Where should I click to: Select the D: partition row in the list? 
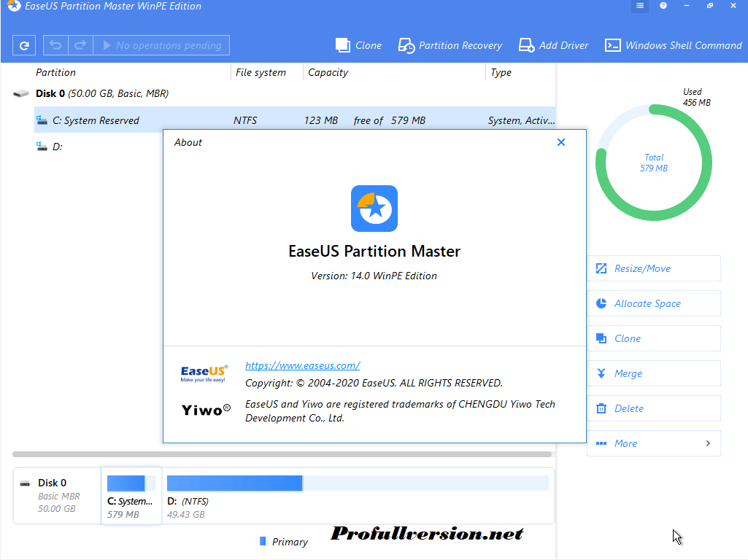pyautogui.click(x=73, y=146)
